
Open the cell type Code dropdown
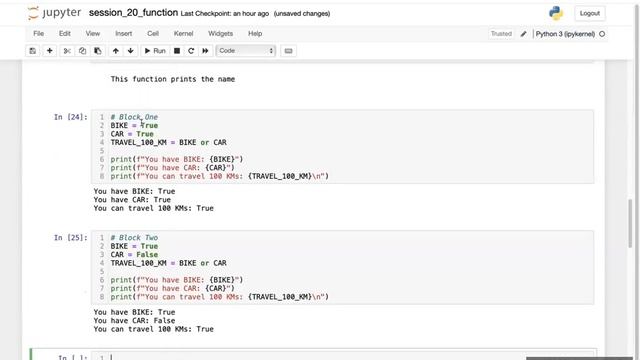[x=246, y=51]
